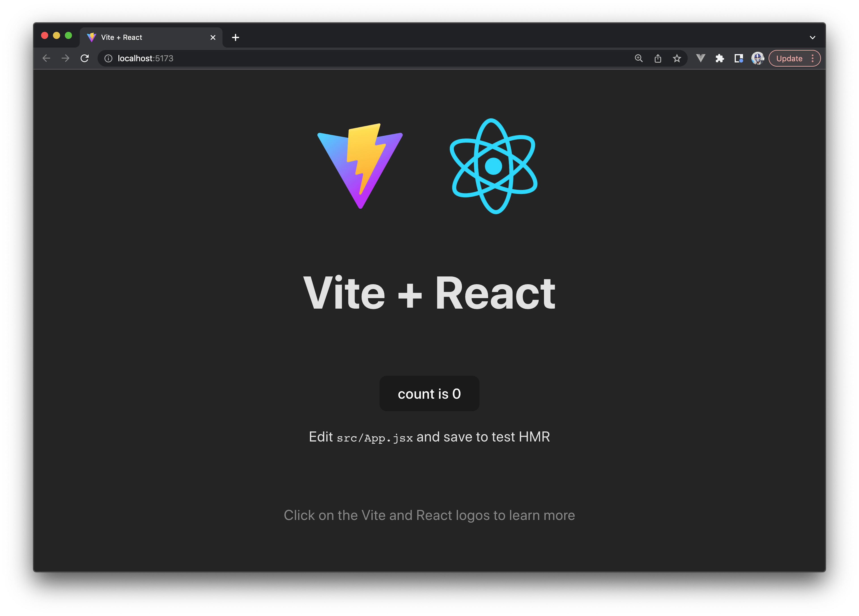Click the green maximize traffic light

point(68,35)
